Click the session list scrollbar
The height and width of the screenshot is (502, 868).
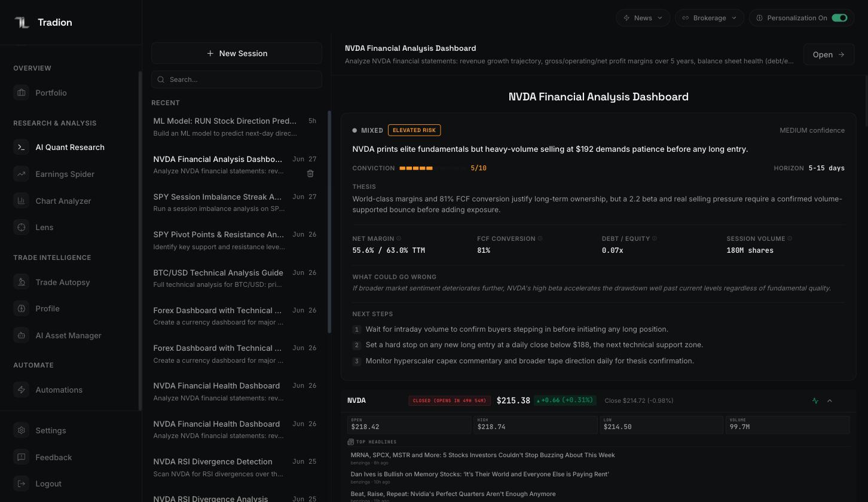pyautogui.click(x=329, y=222)
